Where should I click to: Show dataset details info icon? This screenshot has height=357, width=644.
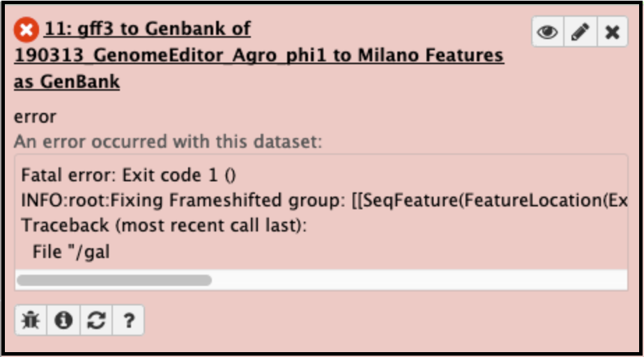pyautogui.click(x=63, y=320)
